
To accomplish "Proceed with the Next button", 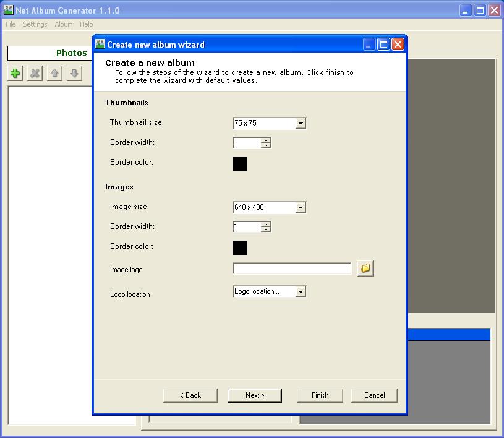I will 255,395.
